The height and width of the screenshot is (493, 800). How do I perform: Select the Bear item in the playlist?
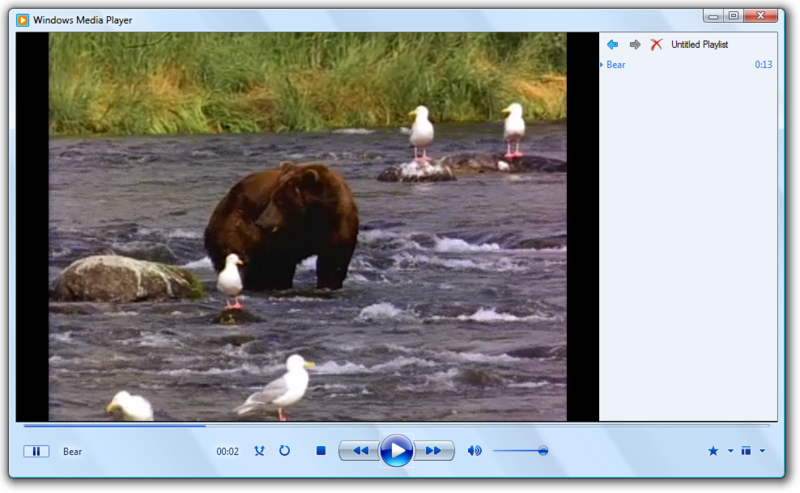pyautogui.click(x=616, y=65)
